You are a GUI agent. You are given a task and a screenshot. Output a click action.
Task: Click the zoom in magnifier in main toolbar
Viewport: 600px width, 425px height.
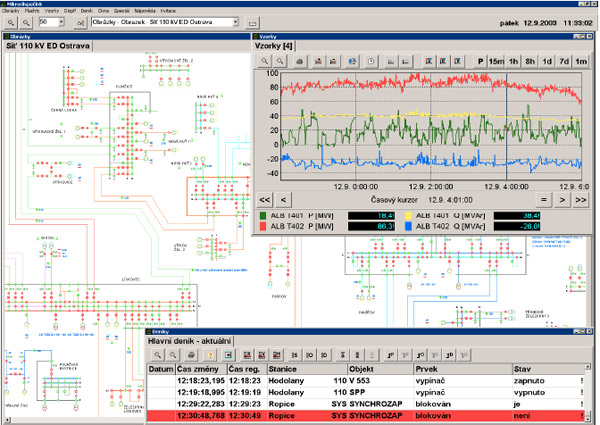tap(10, 20)
